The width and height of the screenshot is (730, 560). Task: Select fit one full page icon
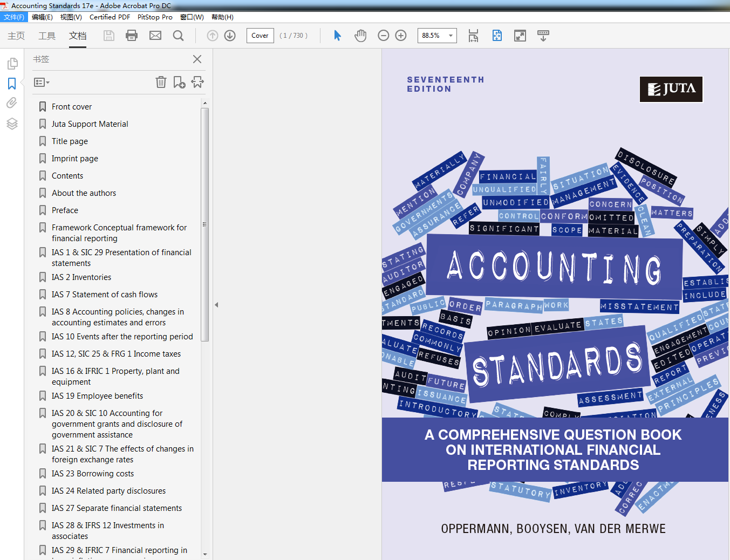click(x=497, y=36)
